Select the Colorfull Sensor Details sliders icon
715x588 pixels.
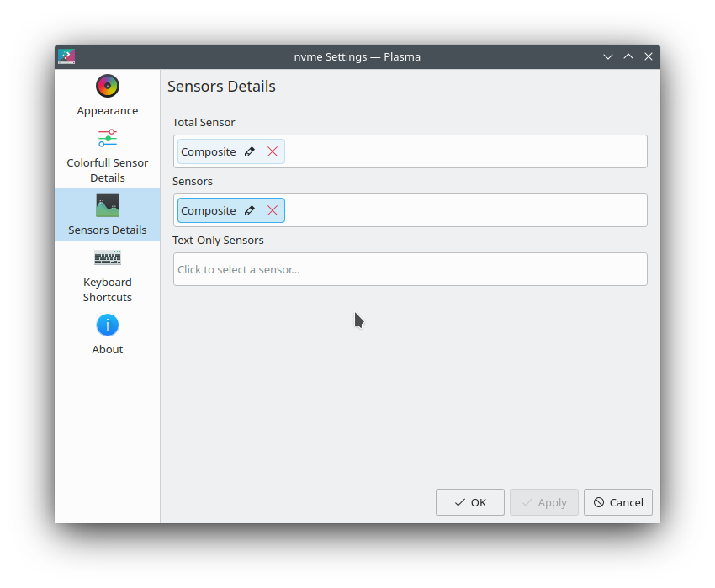[x=108, y=138]
